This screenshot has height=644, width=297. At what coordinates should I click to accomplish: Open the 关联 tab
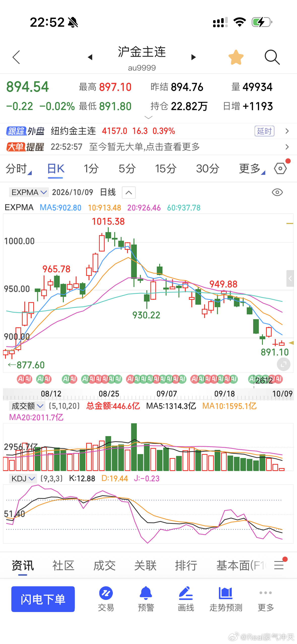tap(145, 566)
